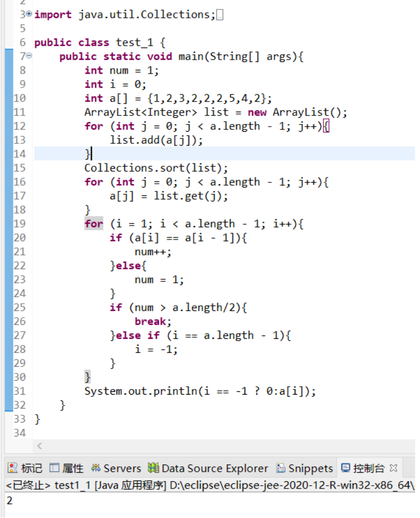
Task: Click the "num = 1;" statement on line 23
Action: click(159, 280)
